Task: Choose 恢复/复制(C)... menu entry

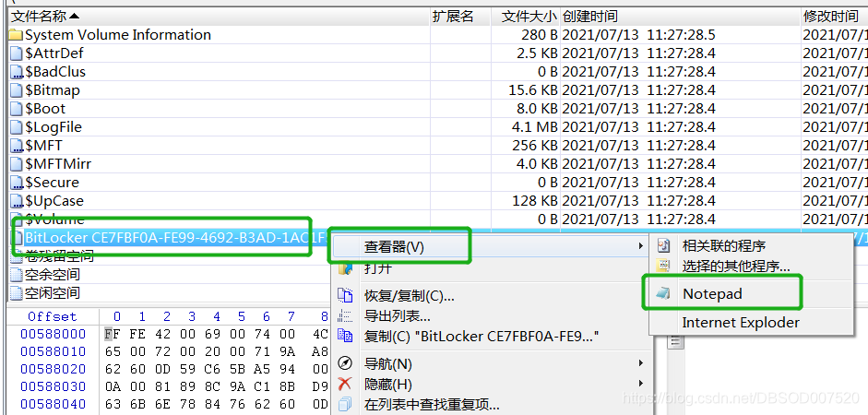Action: coord(409,296)
